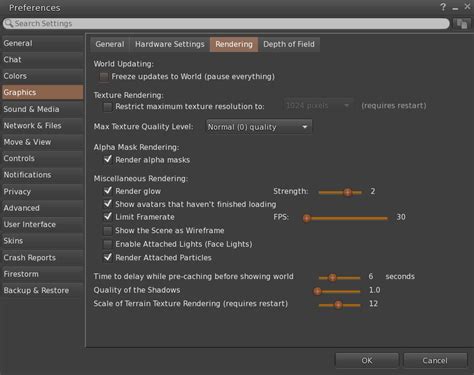Click the Cancel button
474x375 pixels.
[x=435, y=360]
